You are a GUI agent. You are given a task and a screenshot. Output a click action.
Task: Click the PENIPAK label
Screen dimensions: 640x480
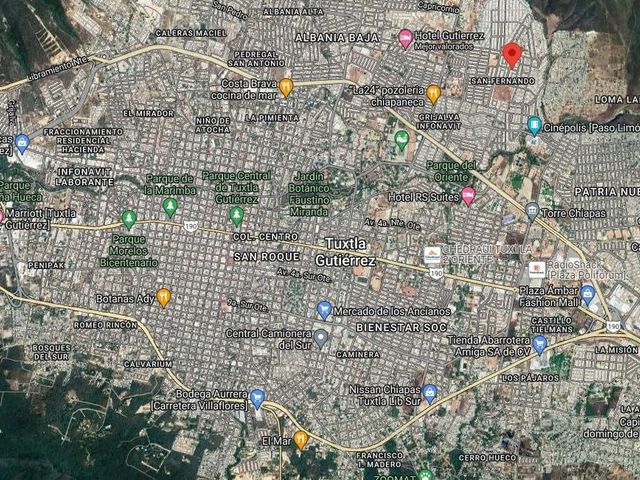point(46,265)
